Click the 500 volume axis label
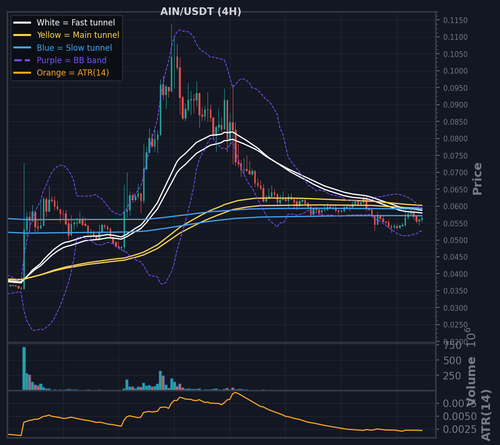Image resolution: width=500 pixels, height=445 pixels. click(452, 361)
